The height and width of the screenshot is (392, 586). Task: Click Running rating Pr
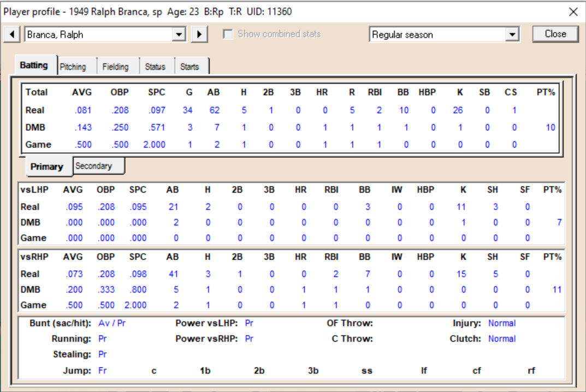pyautogui.click(x=103, y=339)
